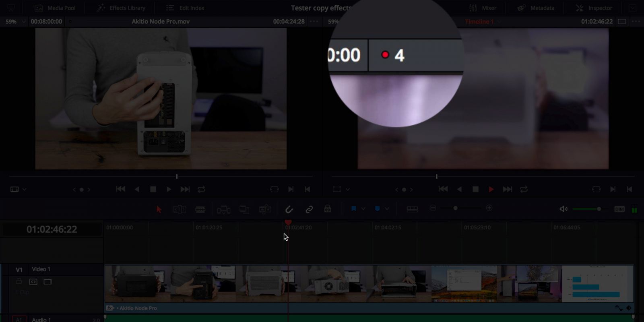644x322 pixels.
Task: Open the Marker color dropdown arrow
Action: click(387, 209)
